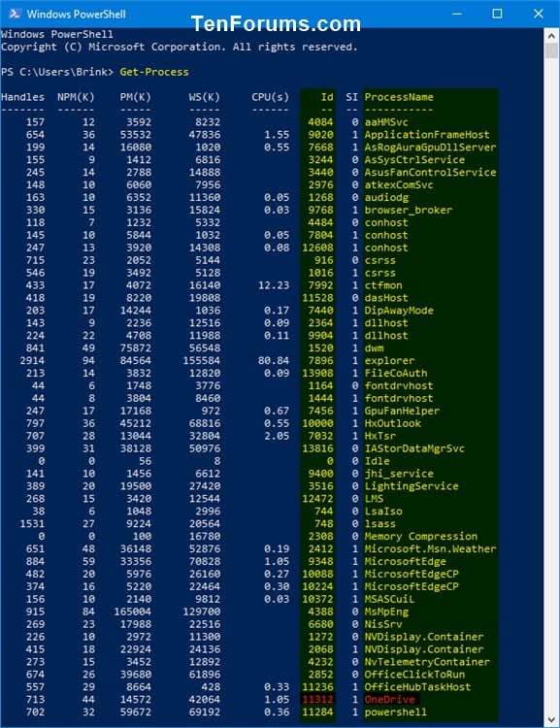Viewport: 560px width, 728px height.
Task: Click the OfficeClickToRun process name
Action: pos(414,675)
